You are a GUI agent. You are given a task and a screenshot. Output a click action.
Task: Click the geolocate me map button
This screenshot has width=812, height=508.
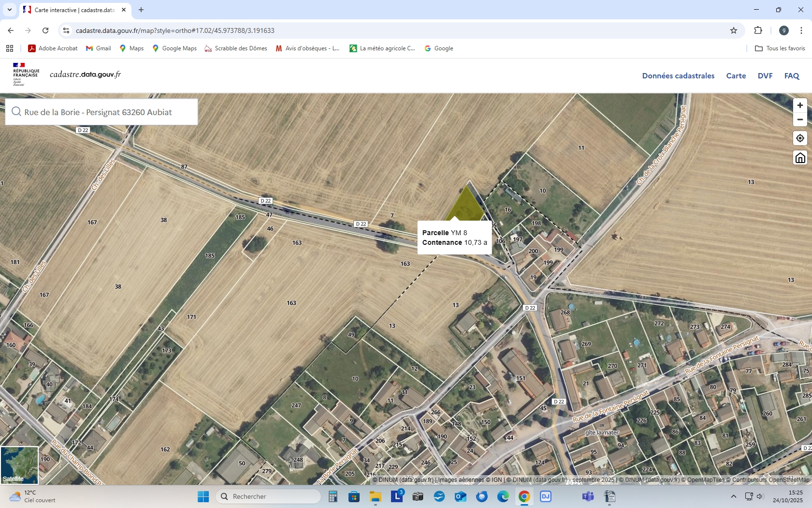tap(800, 138)
